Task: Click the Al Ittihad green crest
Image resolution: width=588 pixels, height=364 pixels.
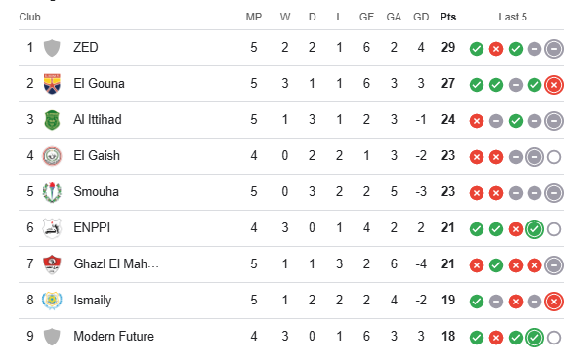Action: [x=52, y=120]
